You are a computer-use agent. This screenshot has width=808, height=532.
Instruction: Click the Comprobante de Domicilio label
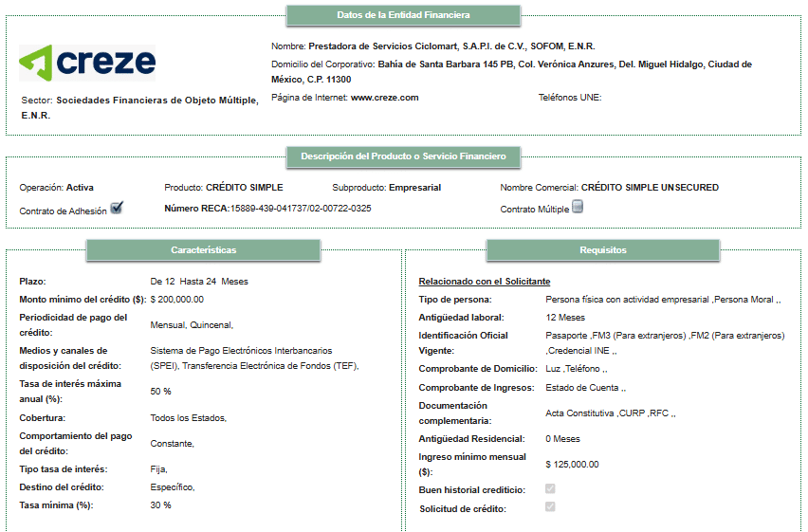coord(478,369)
